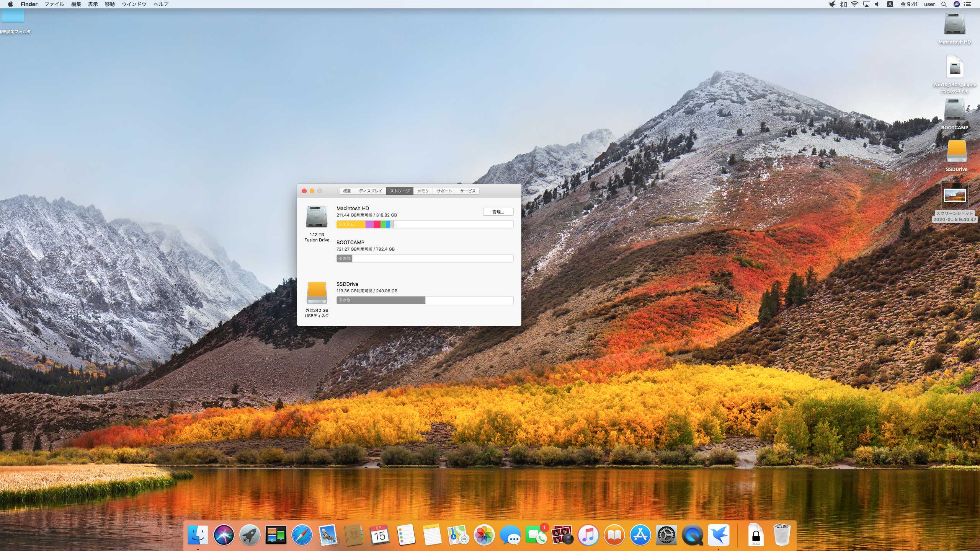
Task: Launch Maps from the Dock
Action: tap(458, 535)
